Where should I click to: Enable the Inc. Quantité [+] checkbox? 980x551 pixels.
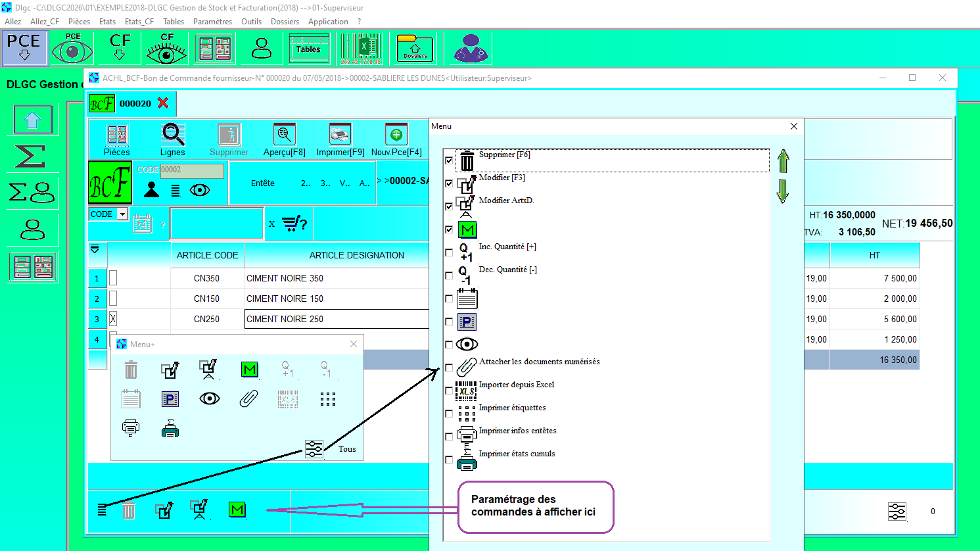[x=449, y=252]
